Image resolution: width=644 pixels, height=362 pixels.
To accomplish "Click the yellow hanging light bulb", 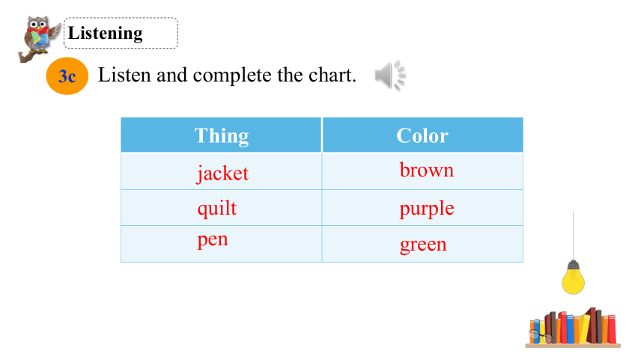I will pyautogui.click(x=573, y=277).
